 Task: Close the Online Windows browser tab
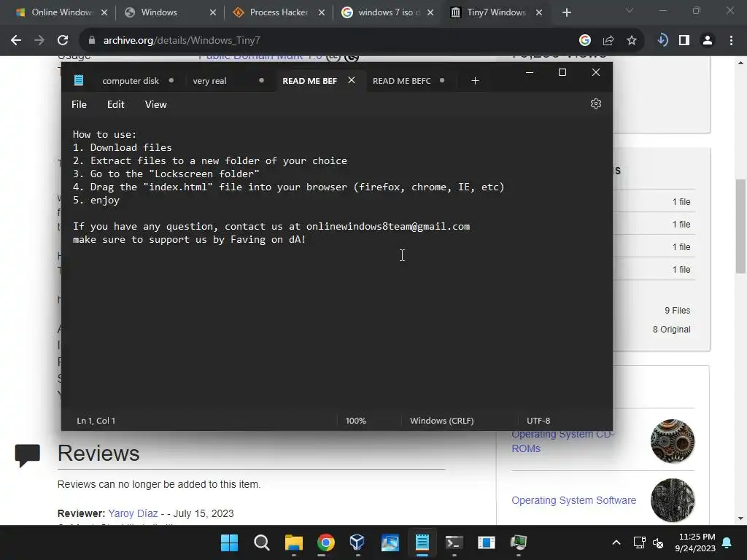point(104,12)
